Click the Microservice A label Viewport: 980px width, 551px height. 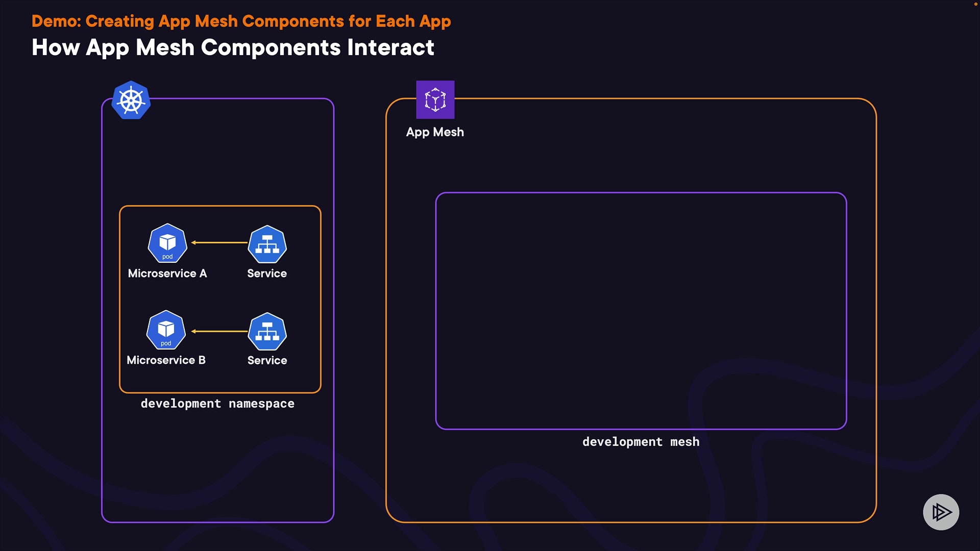(x=167, y=273)
